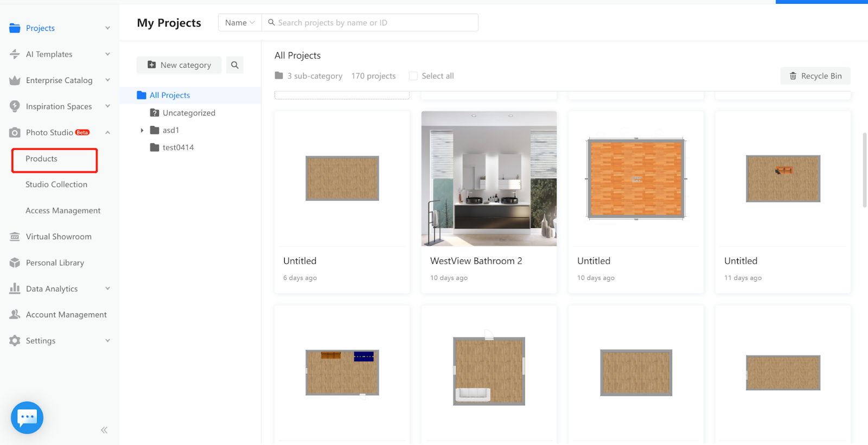Viewport: 868px width, 445px height.
Task: Open the Name search filter dropdown
Action: (x=240, y=23)
